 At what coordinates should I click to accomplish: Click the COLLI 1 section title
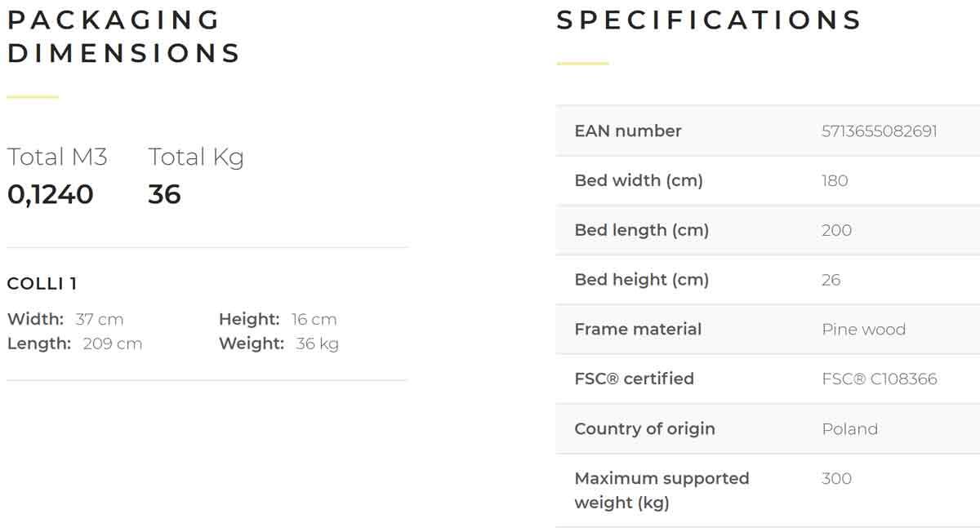(42, 284)
